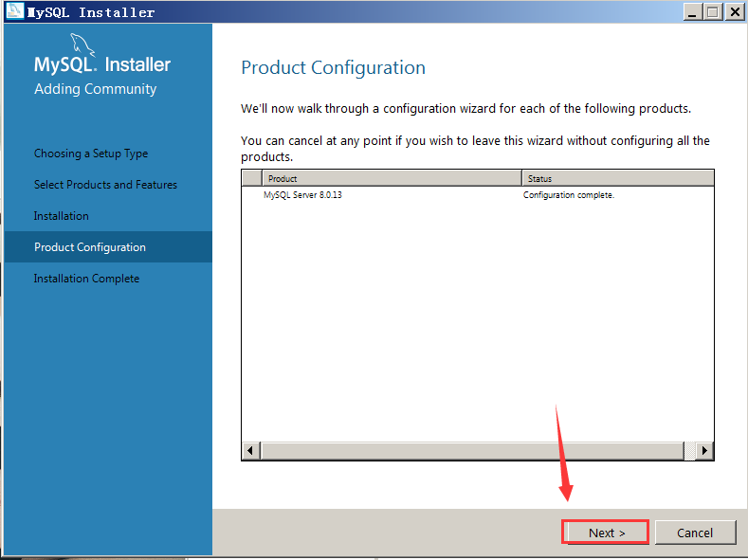Click the Product column header
This screenshot has width=748, height=560.
(x=392, y=178)
